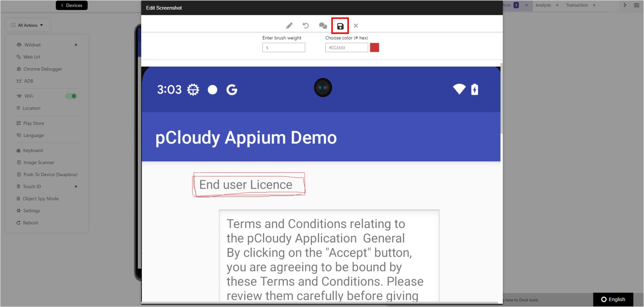644x307 pixels.
Task: Undo the last drawing stroke
Action: pos(306,26)
